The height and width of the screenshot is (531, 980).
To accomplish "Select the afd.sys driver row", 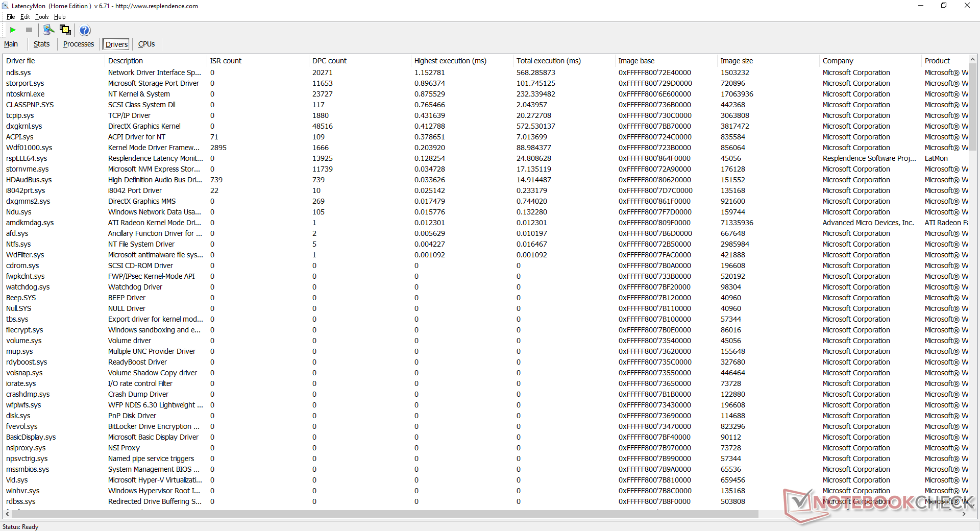I will 485,233.
